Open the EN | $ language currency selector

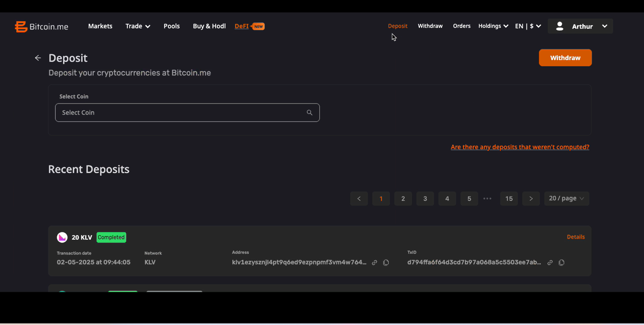point(528,26)
